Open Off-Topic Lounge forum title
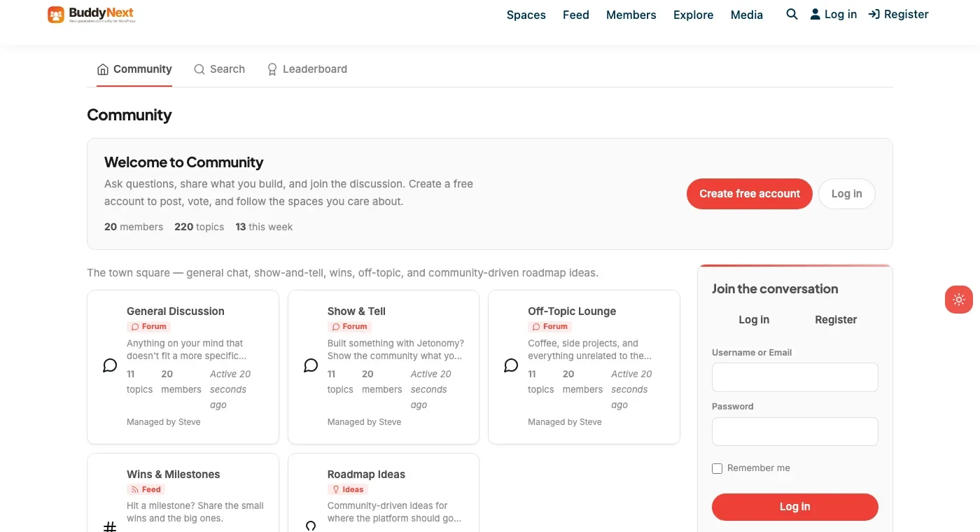The height and width of the screenshot is (532, 980). click(x=572, y=311)
